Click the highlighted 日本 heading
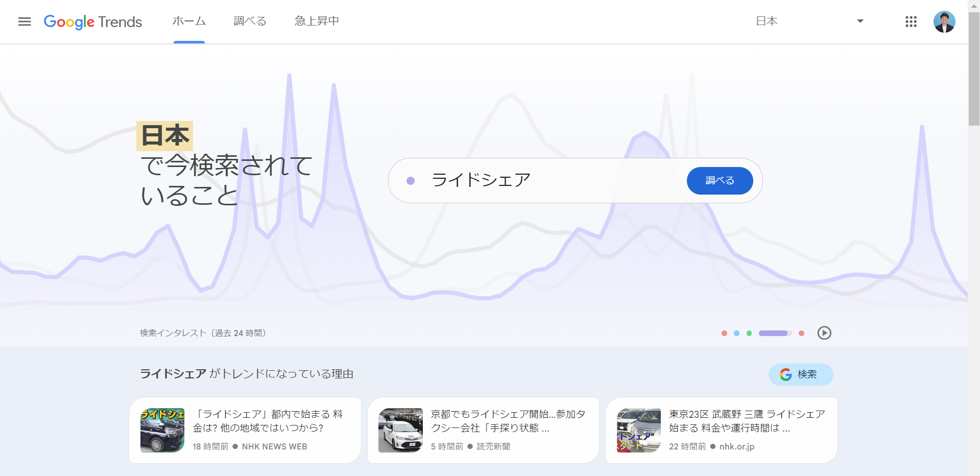This screenshot has height=476, width=980. pyautogui.click(x=164, y=136)
